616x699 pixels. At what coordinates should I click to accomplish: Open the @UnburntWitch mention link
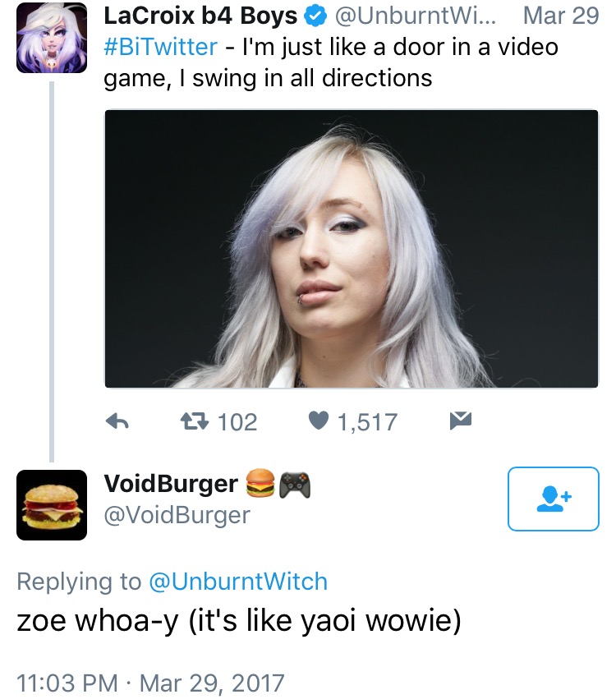[x=238, y=582]
